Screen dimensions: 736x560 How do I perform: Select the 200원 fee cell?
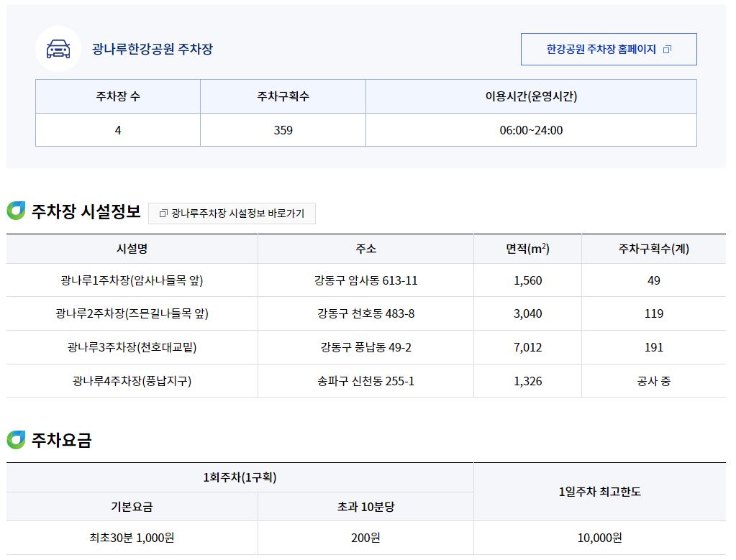pyautogui.click(x=365, y=538)
